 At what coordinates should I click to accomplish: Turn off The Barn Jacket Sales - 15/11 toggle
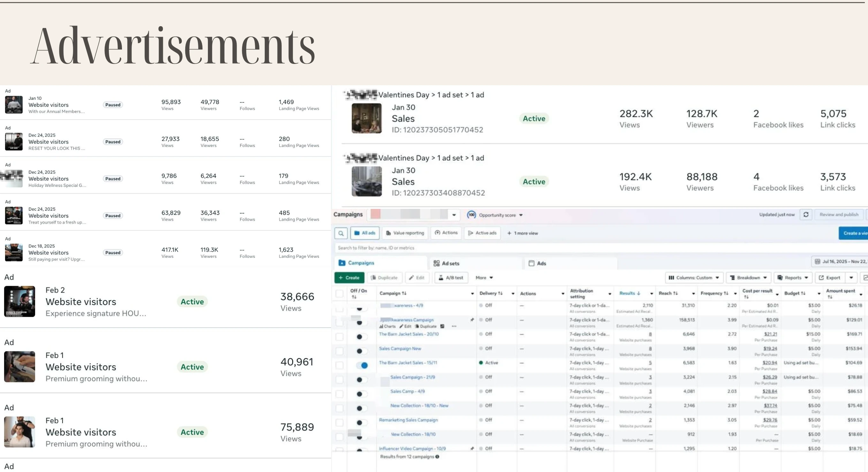click(x=362, y=365)
